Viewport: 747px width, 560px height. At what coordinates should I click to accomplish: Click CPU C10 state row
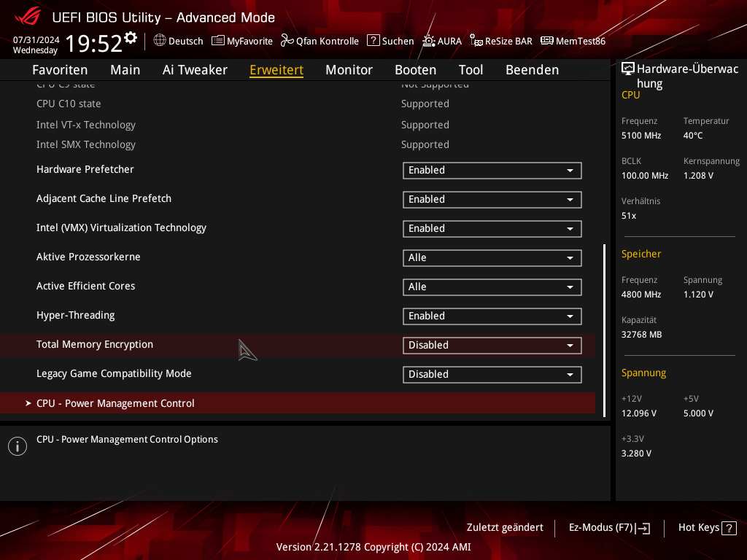[x=298, y=104]
